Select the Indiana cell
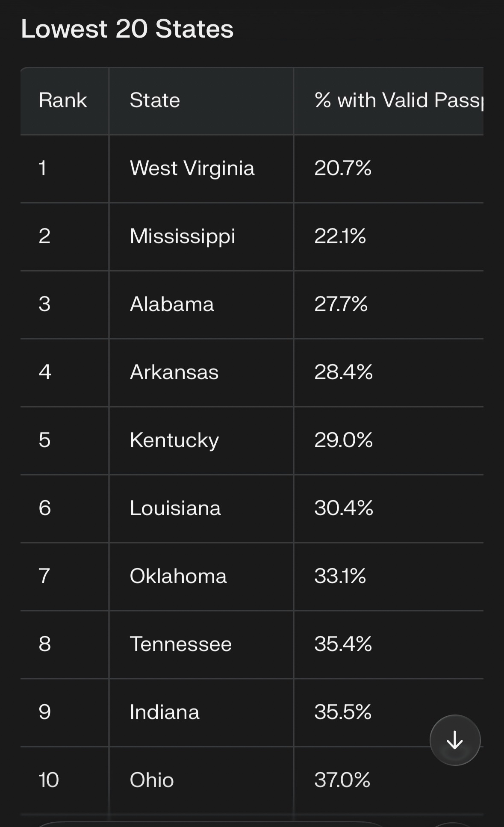The height and width of the screenshot is (827, 504). coord(165,712)
